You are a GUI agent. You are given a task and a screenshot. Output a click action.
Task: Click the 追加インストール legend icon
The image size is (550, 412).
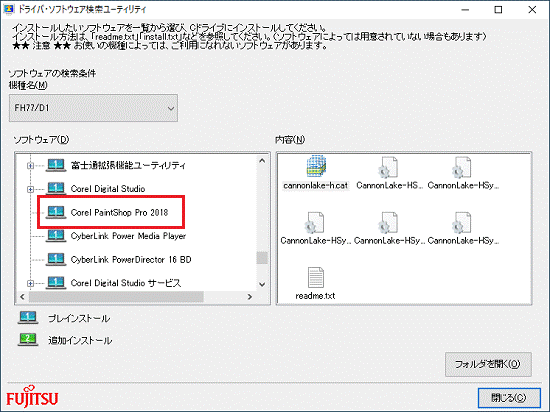click(x=28, y=339)
